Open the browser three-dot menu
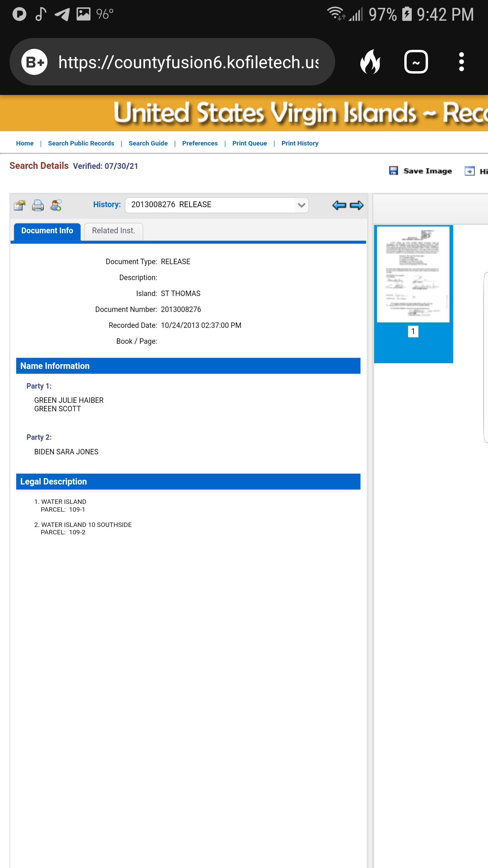This screenshot has height=868, width=488. [x=461, y=62]
